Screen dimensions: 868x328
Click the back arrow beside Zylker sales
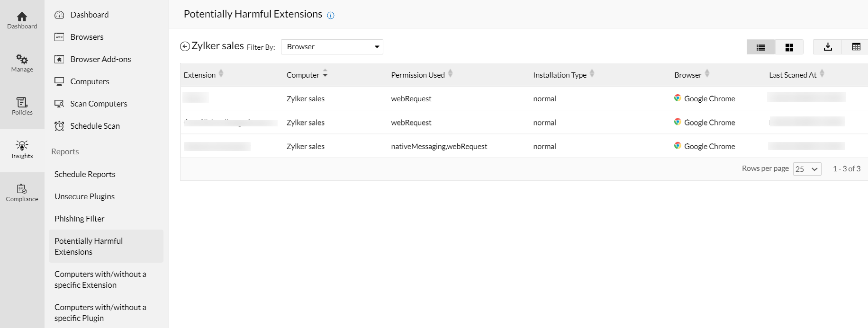(185, 46)
